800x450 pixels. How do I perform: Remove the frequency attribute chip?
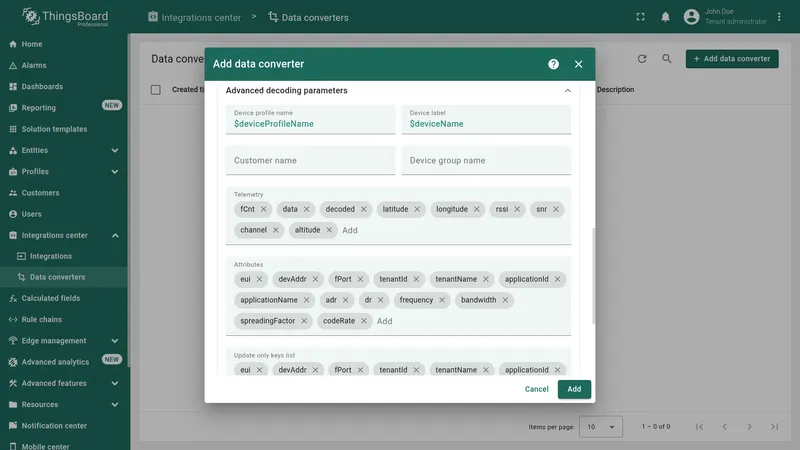click(x=442, y=300)
